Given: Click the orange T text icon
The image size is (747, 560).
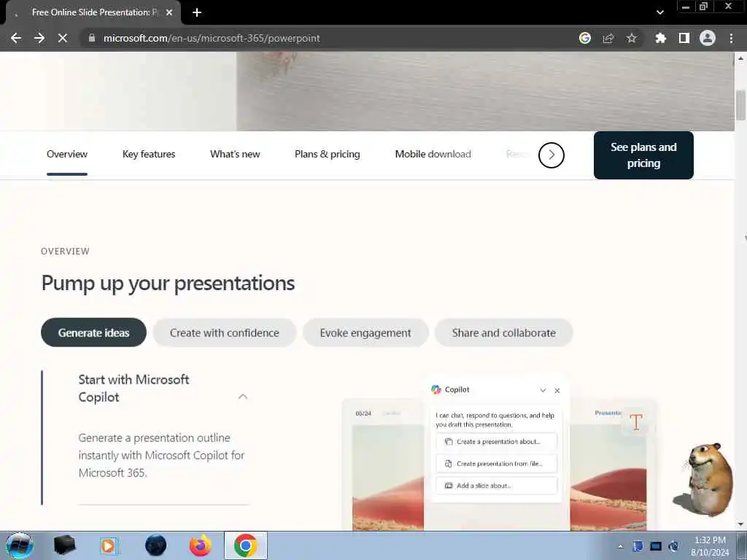Looking at the screenshot, I should 636,422.
